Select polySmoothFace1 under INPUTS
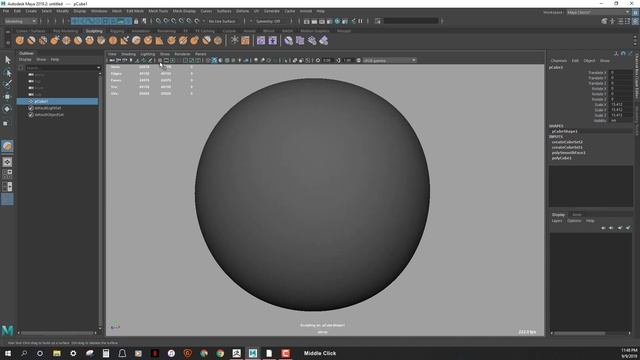Screen dimensions: 640x360 (569, 153)
